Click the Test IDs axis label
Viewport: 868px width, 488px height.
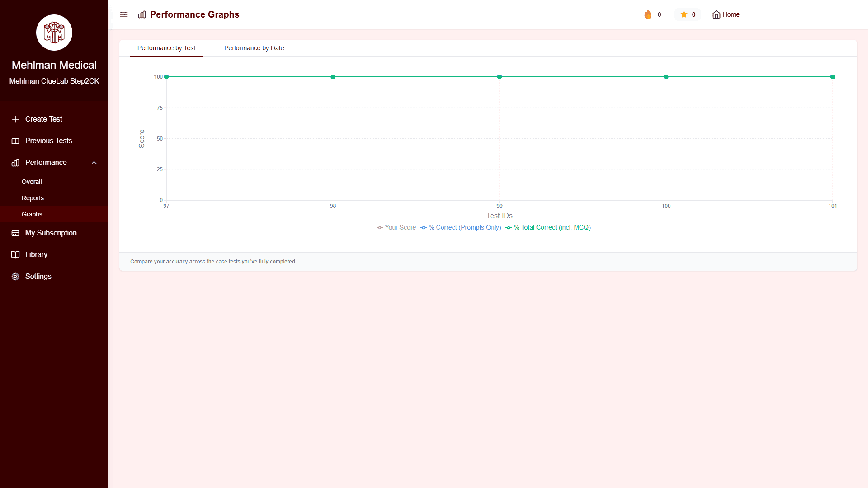500,216
